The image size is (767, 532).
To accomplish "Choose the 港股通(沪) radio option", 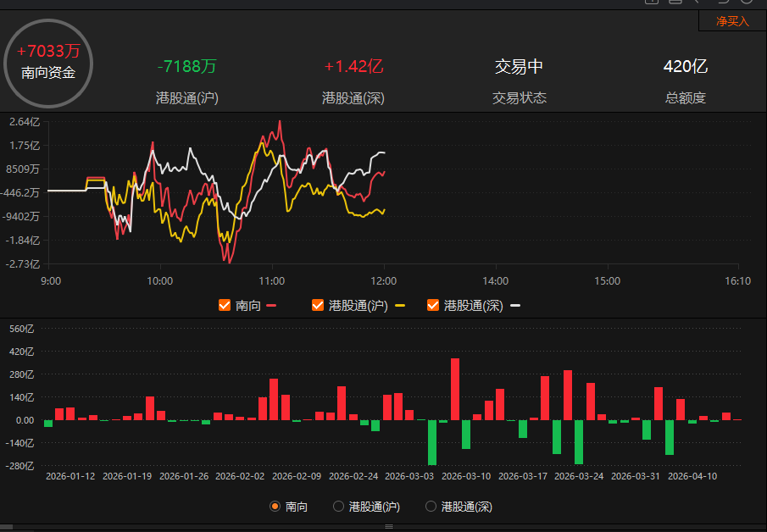I will coord(338,507).
